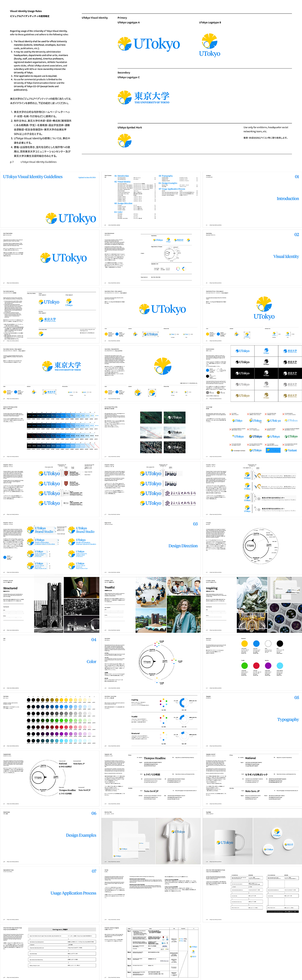The height and width of the screenshot is (980, 302).
Task: Click the '06 Design Examples' entry in contents
Action: [168, 183]
